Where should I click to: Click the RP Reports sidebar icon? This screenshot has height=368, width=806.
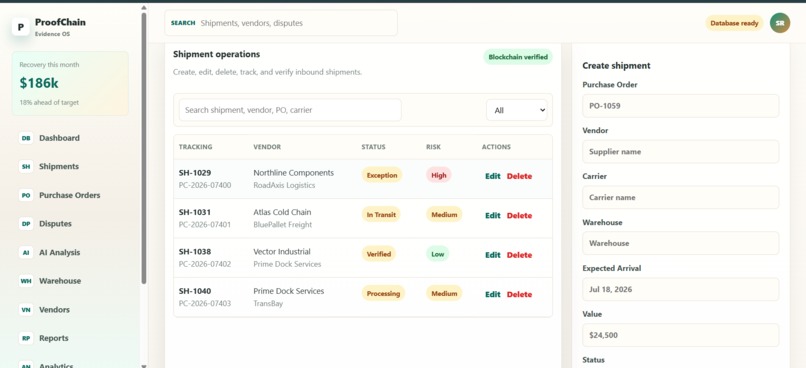coord(26,338)
